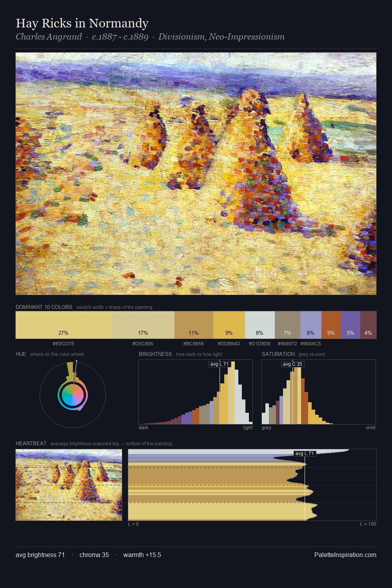Viewport: 392px width, 588px height.
Task: Click the 'warmth +15.5' footer stat
Action: pos(142,555)
